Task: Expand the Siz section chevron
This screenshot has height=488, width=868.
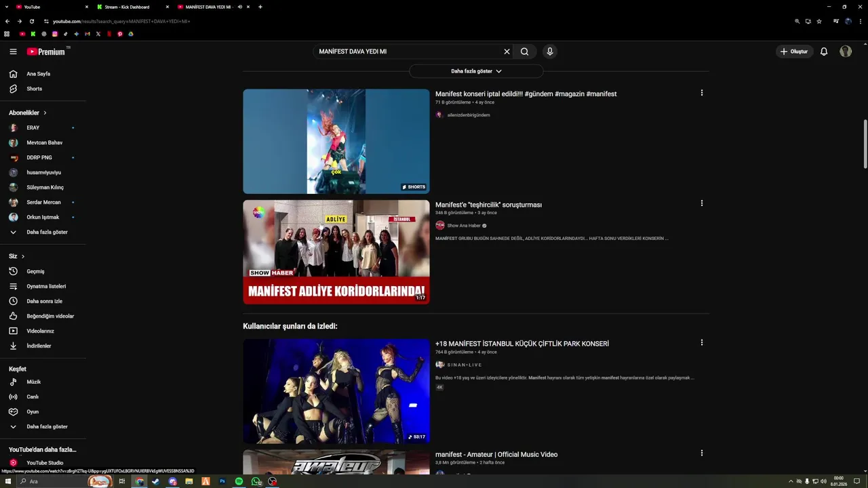Action: pos(23,256)
